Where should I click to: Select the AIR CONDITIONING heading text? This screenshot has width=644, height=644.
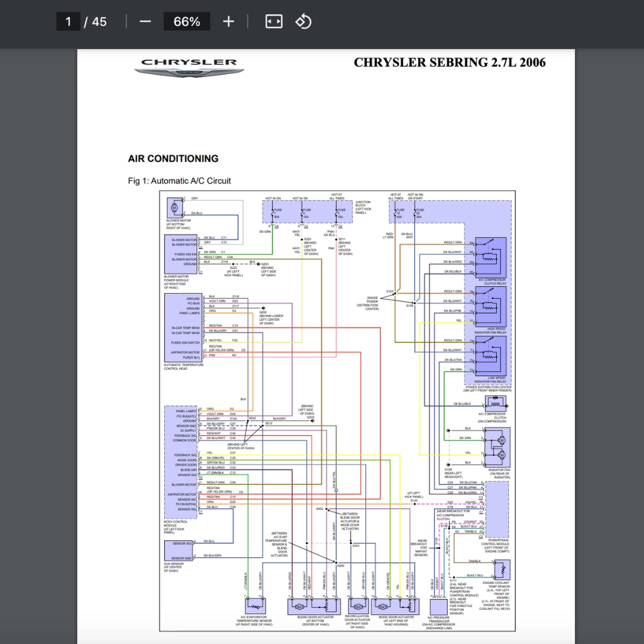(174, 159)
